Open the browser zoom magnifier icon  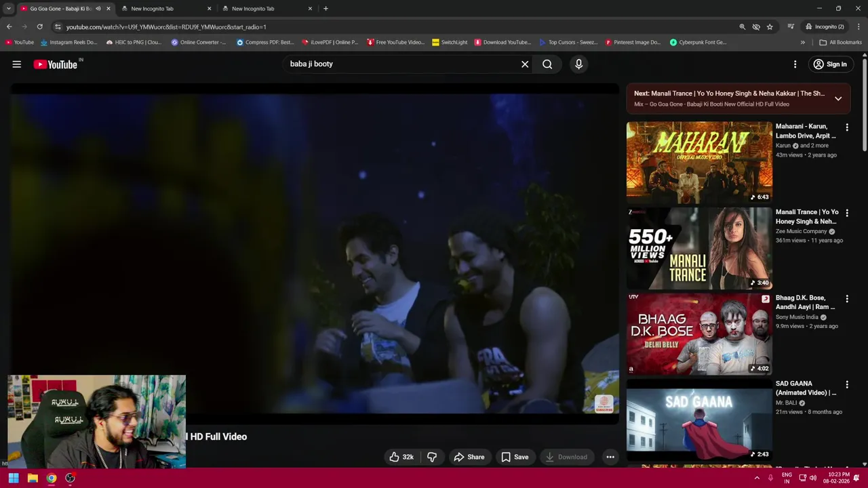pos(742,27)
